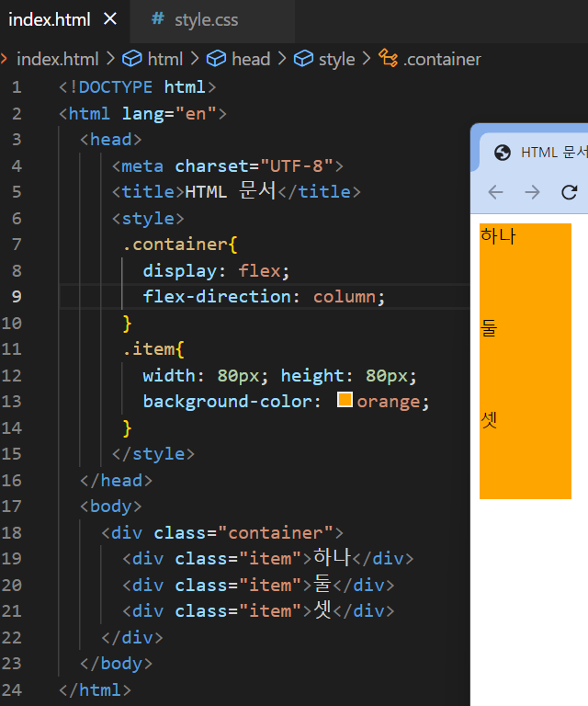Click '셋' item in browser preview
Screen dimensions: 588x706
point(525,453)
